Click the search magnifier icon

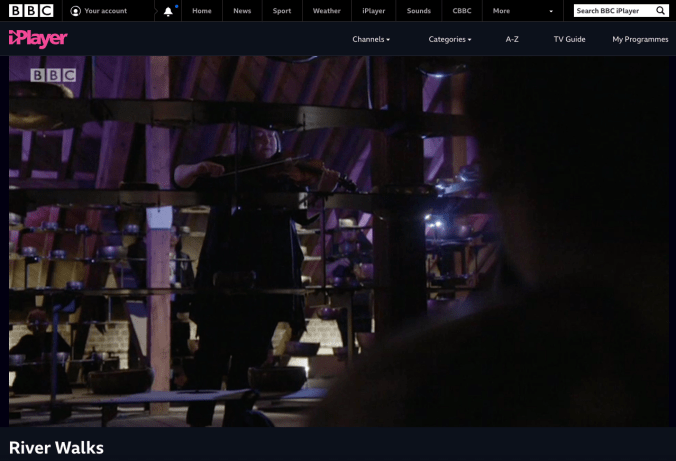[x=660, y=11]
